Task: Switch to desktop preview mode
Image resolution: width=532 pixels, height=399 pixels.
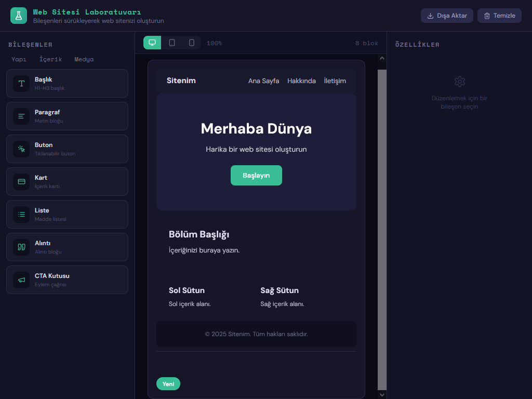Action: [x=152, y=43]
